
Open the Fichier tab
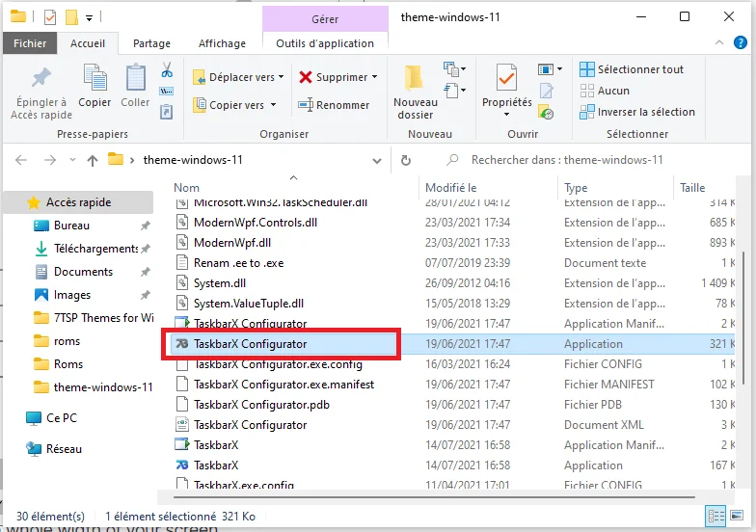coord(30,43)
